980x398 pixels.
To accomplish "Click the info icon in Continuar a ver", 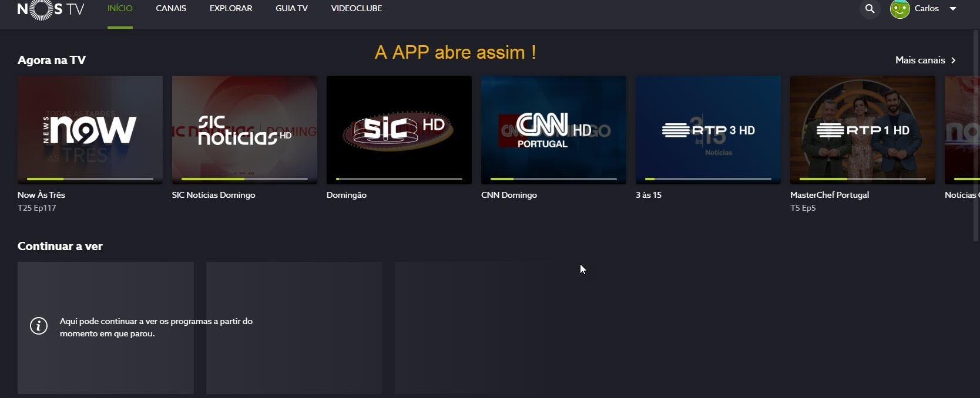I will pyautogui.click(x=39, y=326).
